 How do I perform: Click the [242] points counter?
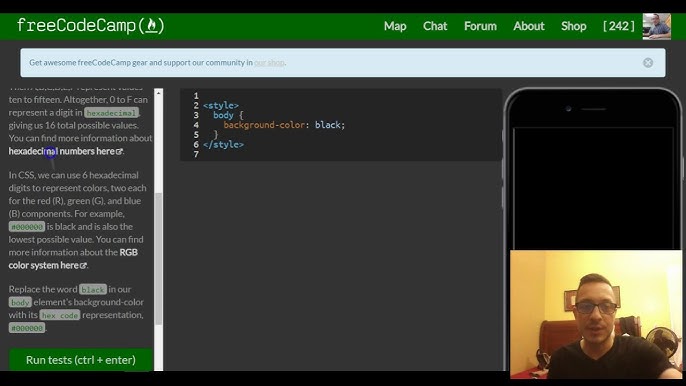(x=619, y=26)
